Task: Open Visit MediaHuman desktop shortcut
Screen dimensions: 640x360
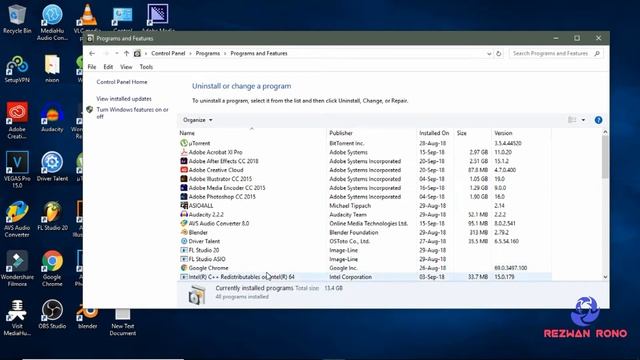Action: pyautogui.click(x=17, y=318)
